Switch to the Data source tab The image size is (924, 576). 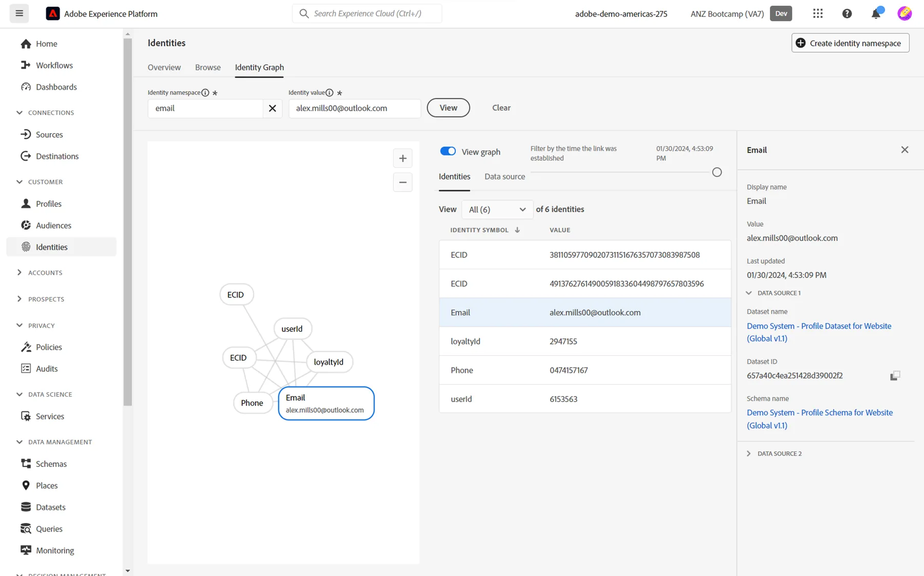(x=505, y=177)
